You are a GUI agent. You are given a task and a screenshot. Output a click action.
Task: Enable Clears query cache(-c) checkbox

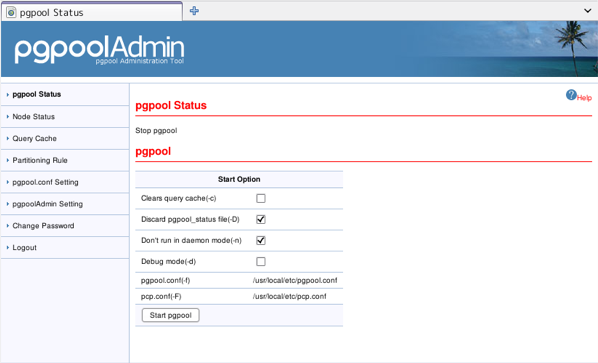[261, 198]
